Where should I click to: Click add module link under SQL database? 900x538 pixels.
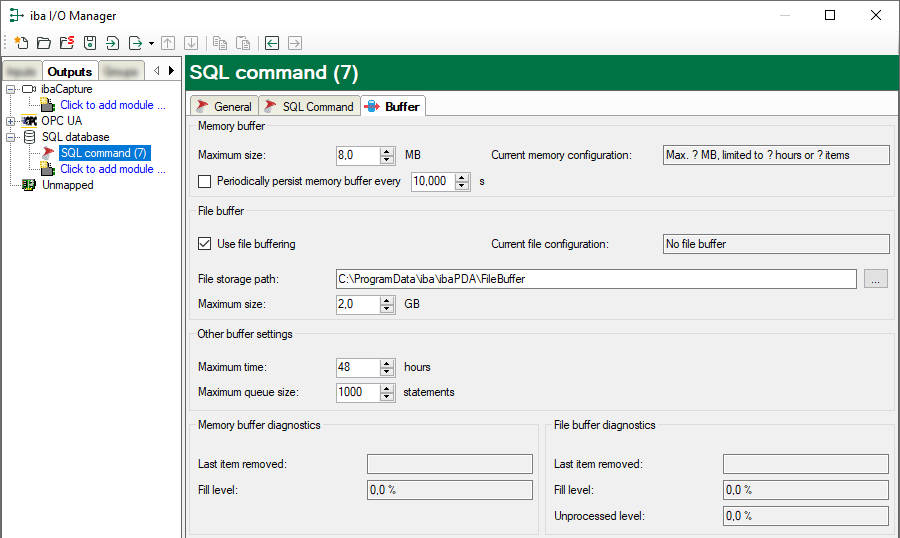pos(113,169)
